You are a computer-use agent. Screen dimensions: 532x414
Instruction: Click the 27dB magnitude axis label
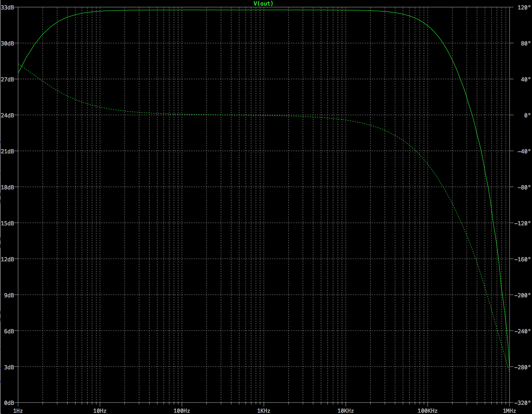click(x=8, y=79)
